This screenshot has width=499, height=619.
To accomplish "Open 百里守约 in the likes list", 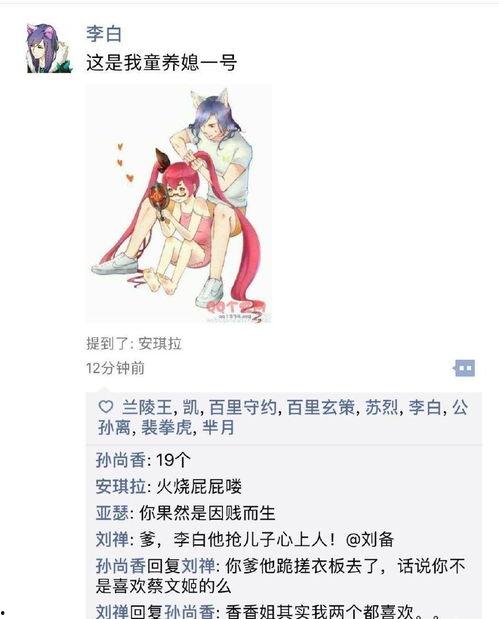I will [x=242, y=407].
